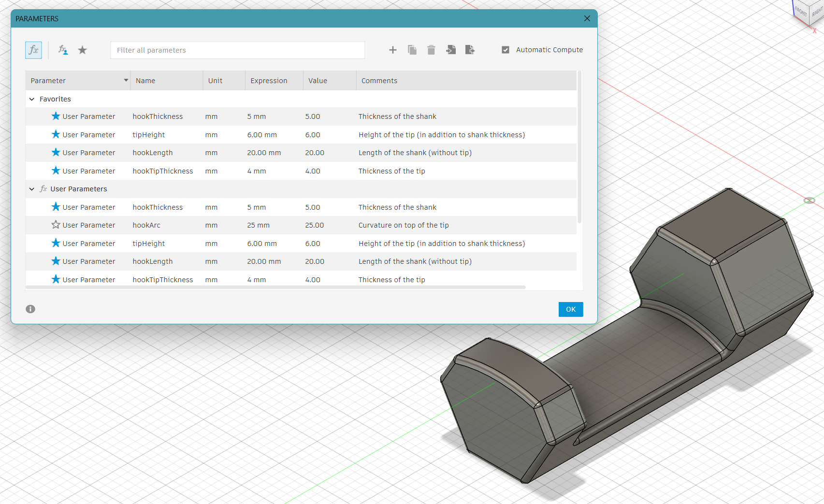This screenshot has width=824, height=504.
Task: Select the fx all parameters filter icon
Action: coord(33,50)
